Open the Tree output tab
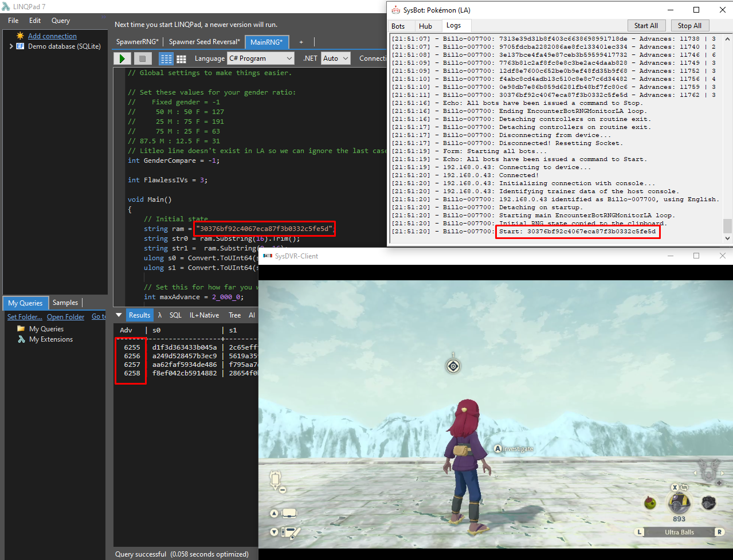The height and width of the screenshot is (560, 733). (235, 315)
